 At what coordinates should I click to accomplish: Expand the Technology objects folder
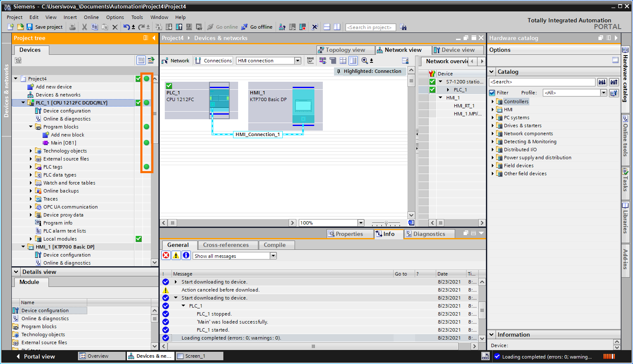point(31,151)
